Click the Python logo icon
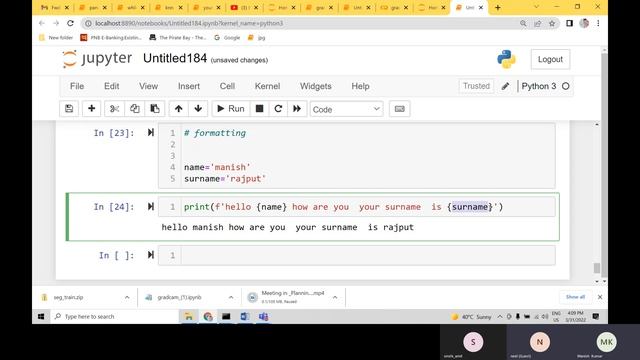The height and width of the screenshot is (360, 640). (506, 59)
